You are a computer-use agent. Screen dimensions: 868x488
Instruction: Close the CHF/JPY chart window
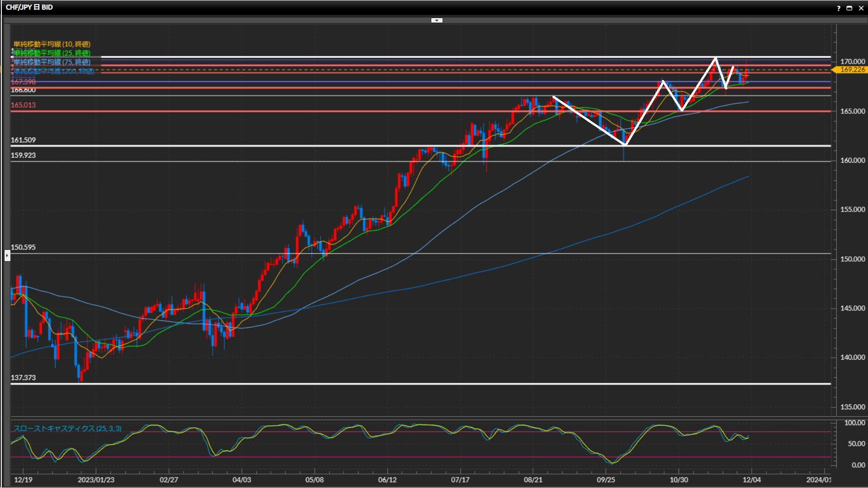pyautogui.click(x=861, y=8)
